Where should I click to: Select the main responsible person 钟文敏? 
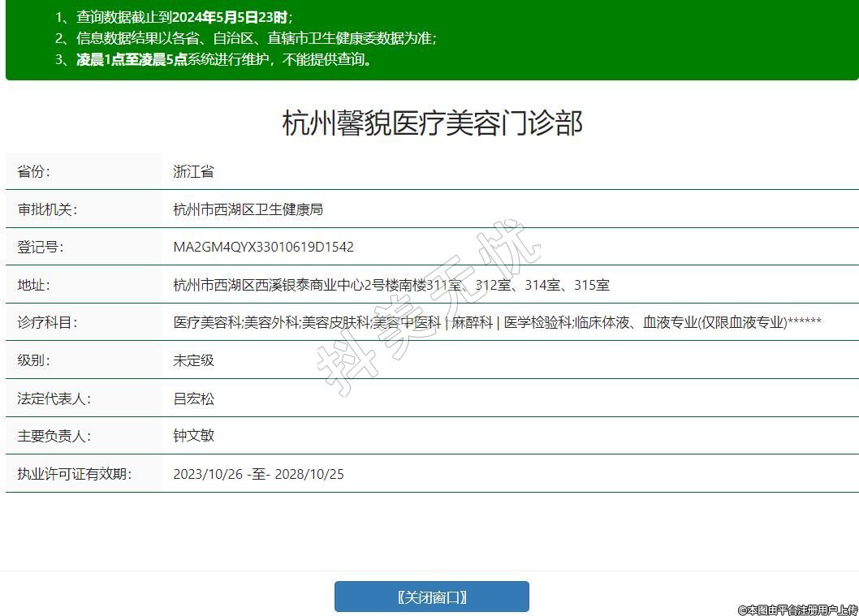click(x=193, y=436)
